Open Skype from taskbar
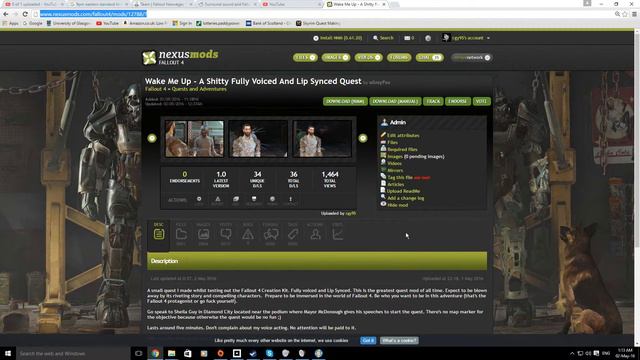This screenshot has width=640, height=360. [269, 353]
